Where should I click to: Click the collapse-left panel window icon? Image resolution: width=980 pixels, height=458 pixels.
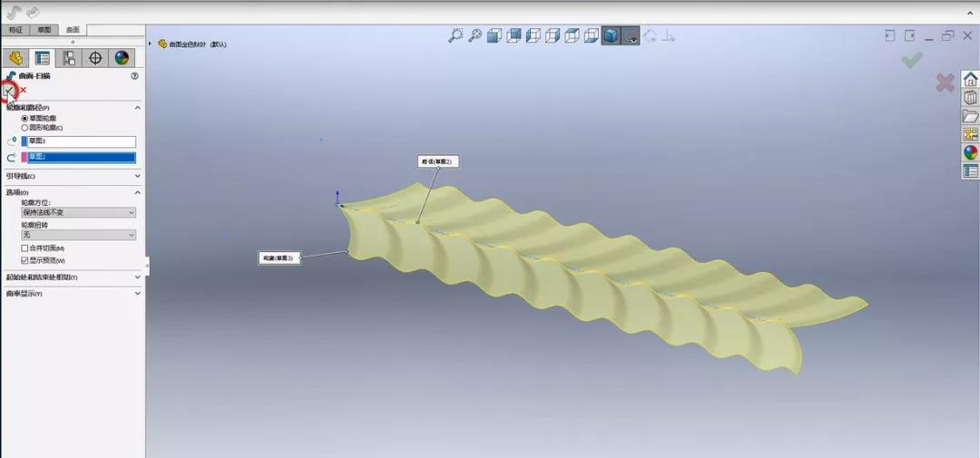coord(890,36)
